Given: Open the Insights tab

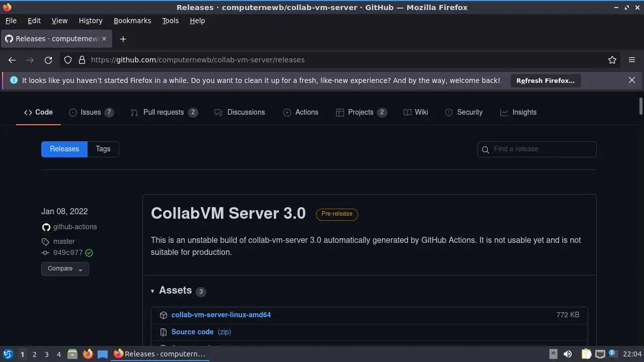Looking at the screenshot, I should 518,112.
